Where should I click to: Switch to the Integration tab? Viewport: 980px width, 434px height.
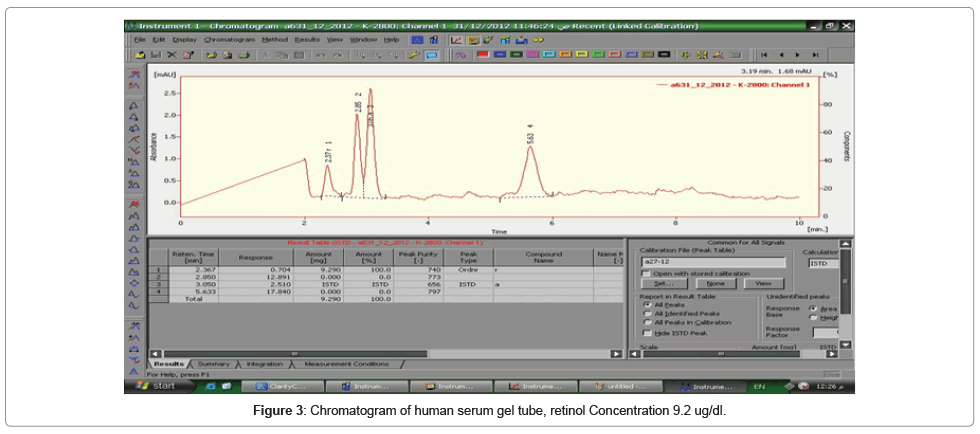[x=264, y=363]
